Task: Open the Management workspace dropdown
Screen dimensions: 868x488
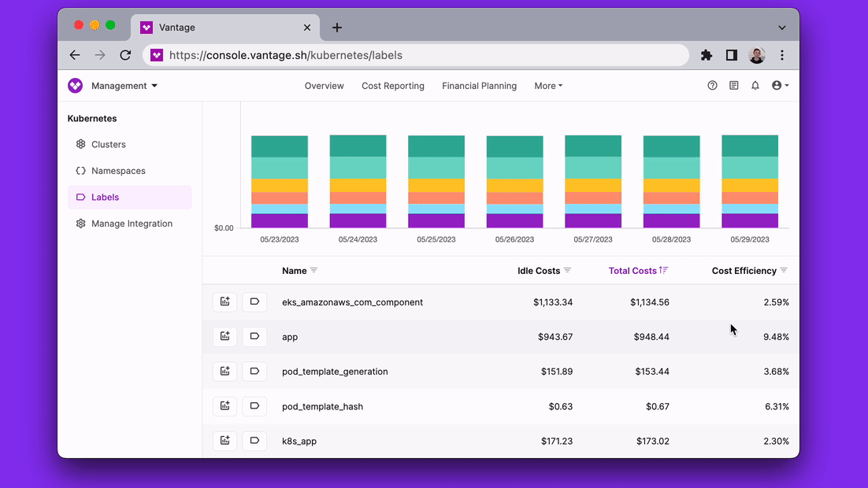Action: click(x=126, y=85)
